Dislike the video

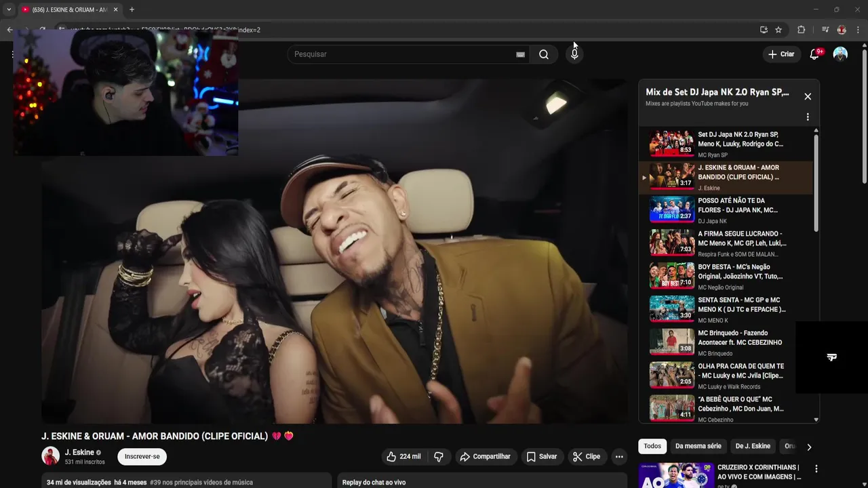tap(439, 457)
